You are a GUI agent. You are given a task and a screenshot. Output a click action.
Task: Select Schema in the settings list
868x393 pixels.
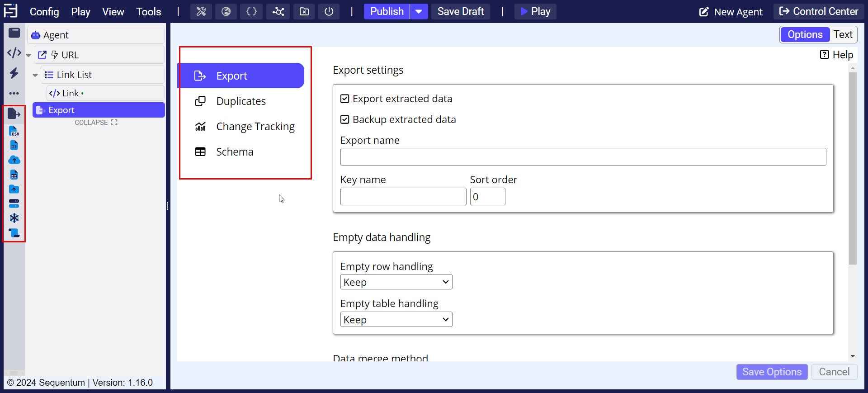(241, 152)
